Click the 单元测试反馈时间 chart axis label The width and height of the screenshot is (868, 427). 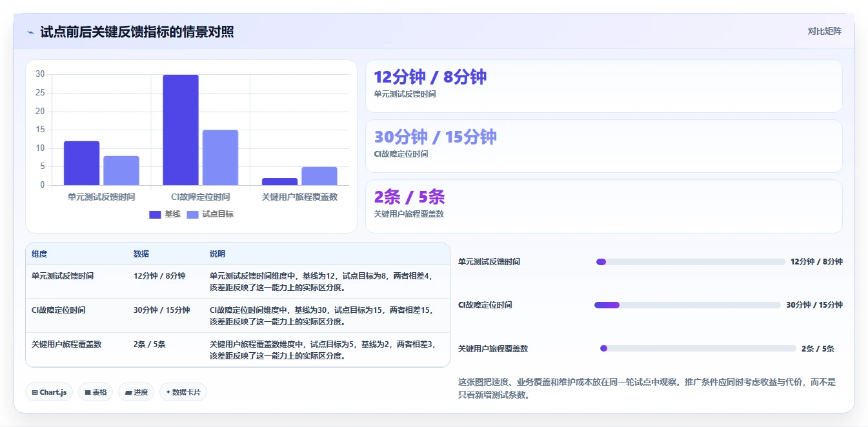tap(101, 197)
